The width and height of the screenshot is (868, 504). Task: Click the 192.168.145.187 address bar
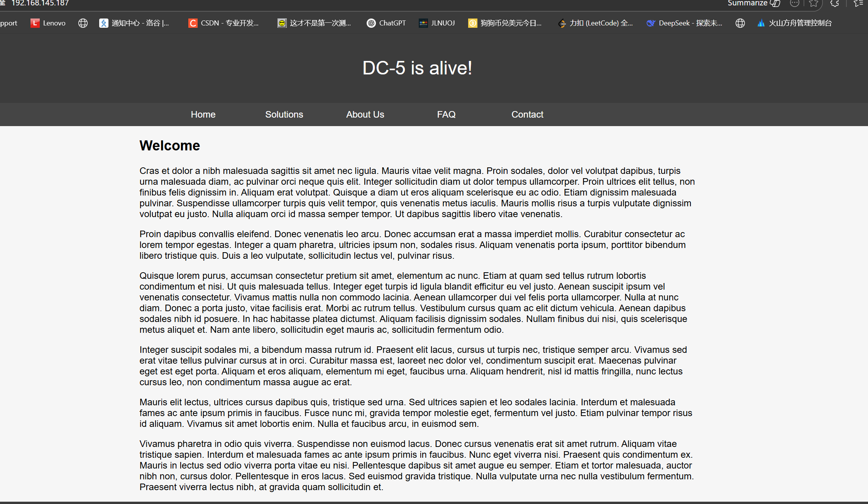(40, 3)
